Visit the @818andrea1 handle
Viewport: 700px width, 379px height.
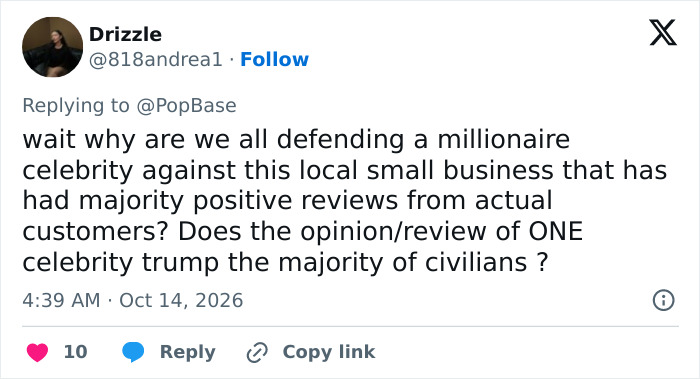pyautogui.click(x=156, y=59)
